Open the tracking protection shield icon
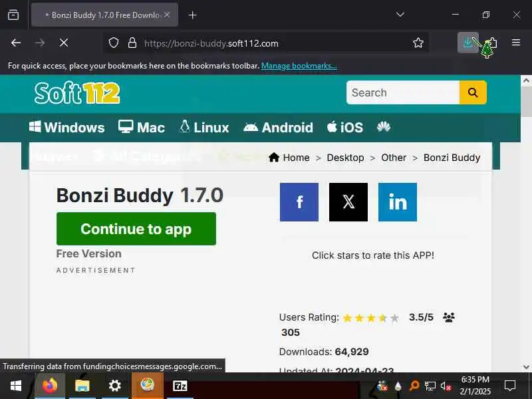This screenshot has height=399, width=532. pyautogui.click(x=114, y=43)
